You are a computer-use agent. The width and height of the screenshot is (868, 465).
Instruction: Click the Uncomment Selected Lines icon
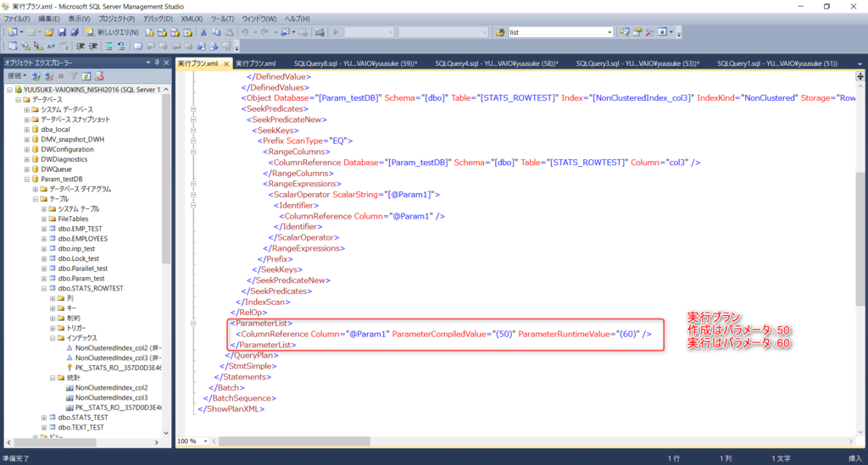[x=122, y=47]
